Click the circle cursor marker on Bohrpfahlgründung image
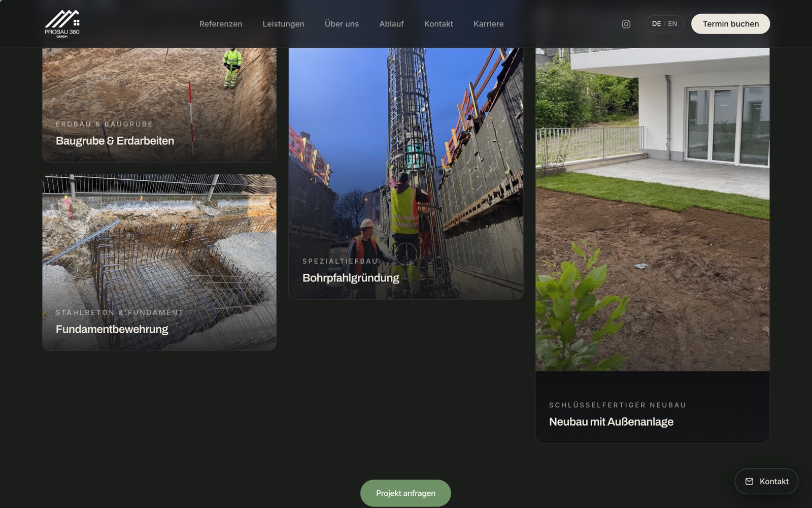The width and height of the screenshot is (812, 508). tap(405, 253)
